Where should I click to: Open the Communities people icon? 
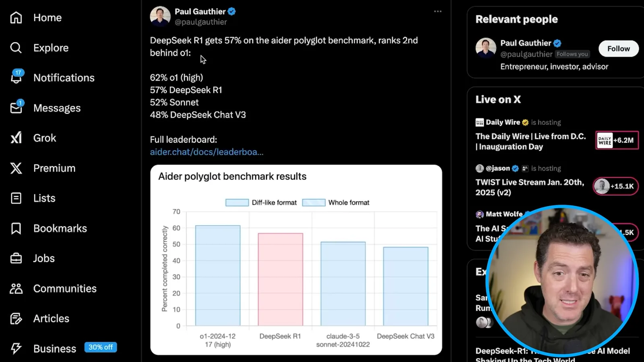tap(16, 288)
